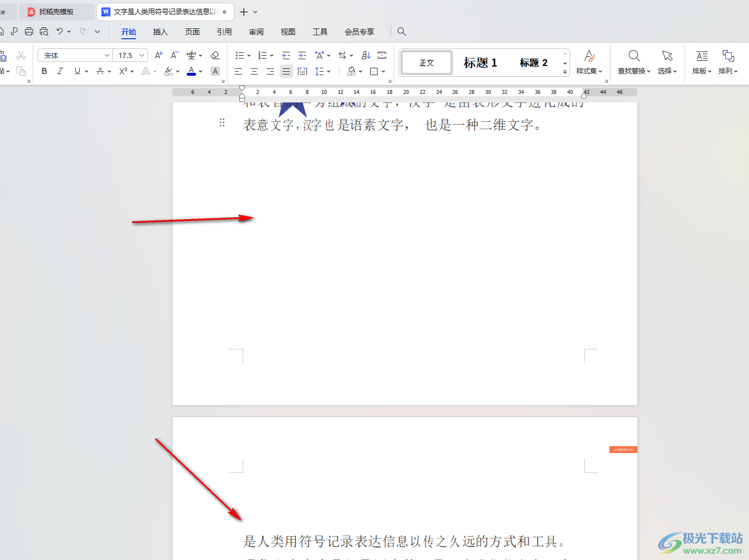Image resolution: width=749 pixels, height=560 pixels.
Task: Switch to the 审阅 ribbon tab
Action: [x=256, y=32]
